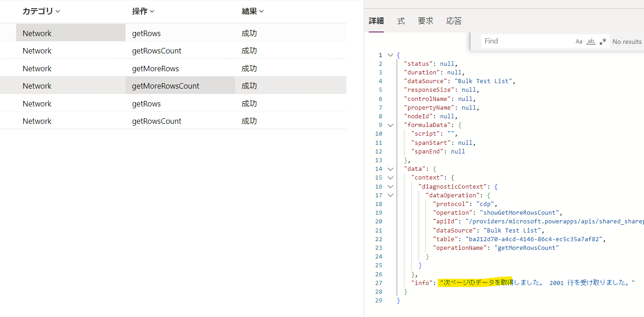The height and width of the screenshot is (317, 644).
Task: Click the "controlName": null line
Action: [x=440, y=99]
